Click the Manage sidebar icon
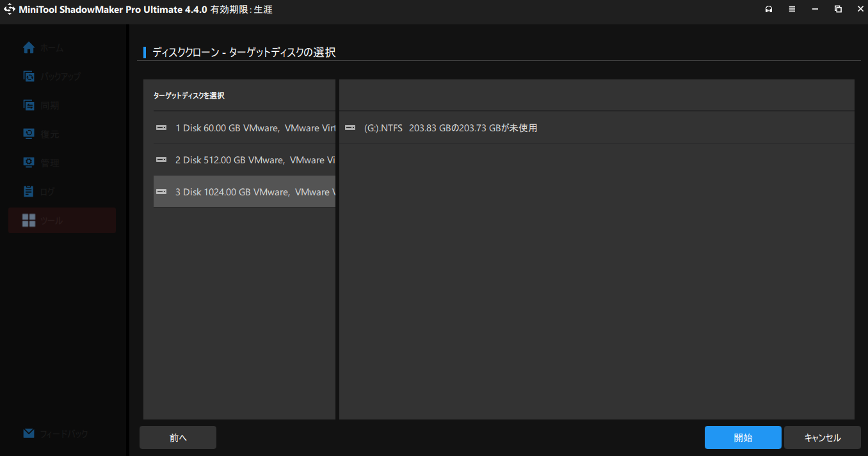The width and height of the screenshot is (868, 456). pos(28,163)
